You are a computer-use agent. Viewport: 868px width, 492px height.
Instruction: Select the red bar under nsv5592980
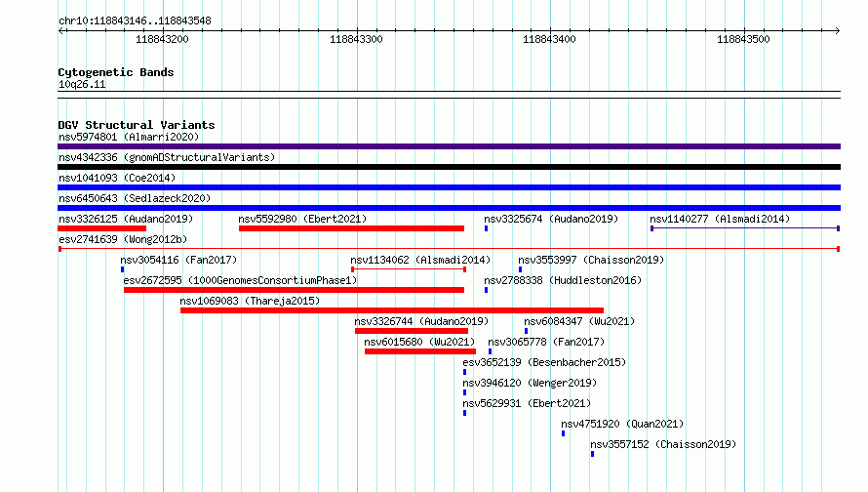tap(351, 228)
